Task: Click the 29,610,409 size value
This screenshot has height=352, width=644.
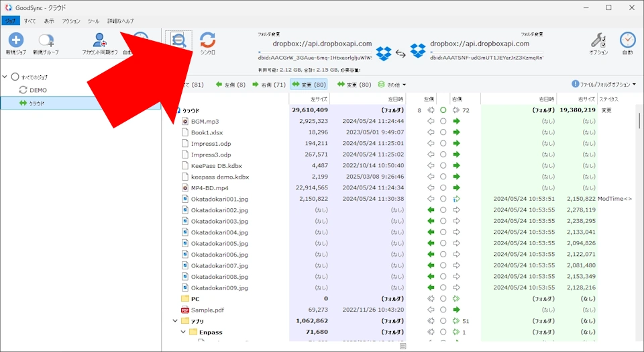Action: 310,109
